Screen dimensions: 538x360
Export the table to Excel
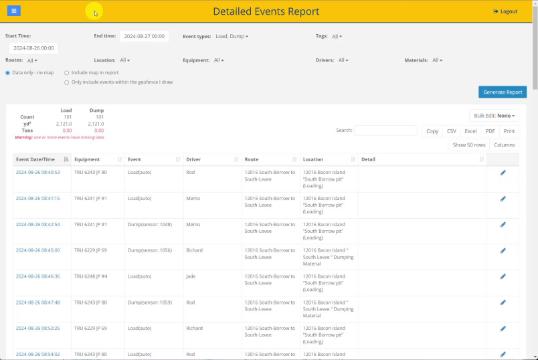pos(470,131)
